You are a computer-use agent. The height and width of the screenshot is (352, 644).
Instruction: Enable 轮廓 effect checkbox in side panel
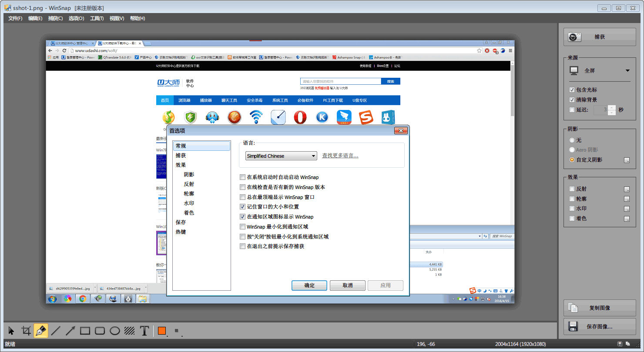click(x=572, y=199)
